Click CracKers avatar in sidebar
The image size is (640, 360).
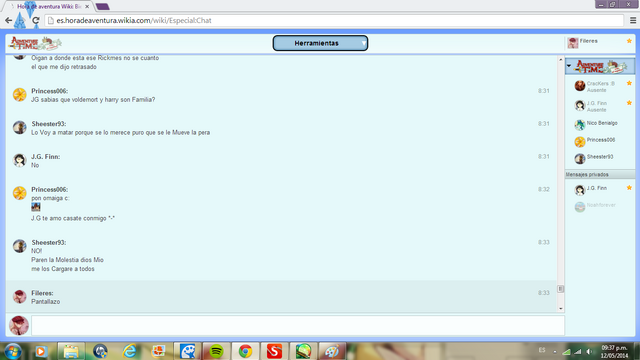(580, 86)
